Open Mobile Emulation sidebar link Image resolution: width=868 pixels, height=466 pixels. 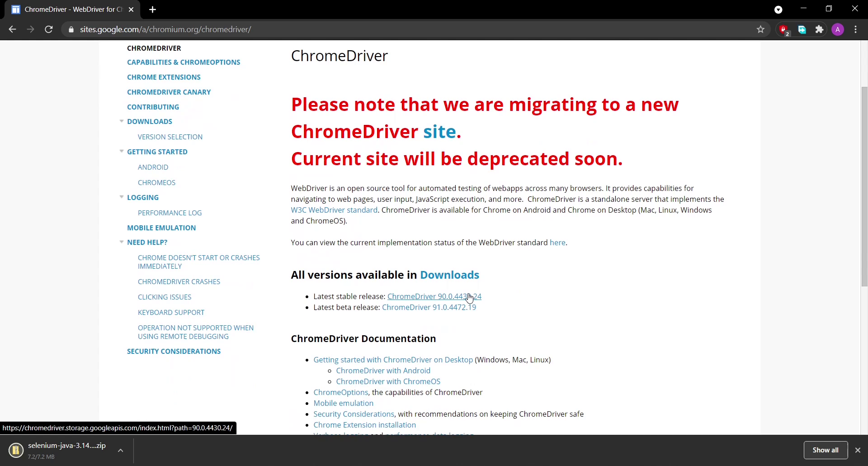point(161,228)
